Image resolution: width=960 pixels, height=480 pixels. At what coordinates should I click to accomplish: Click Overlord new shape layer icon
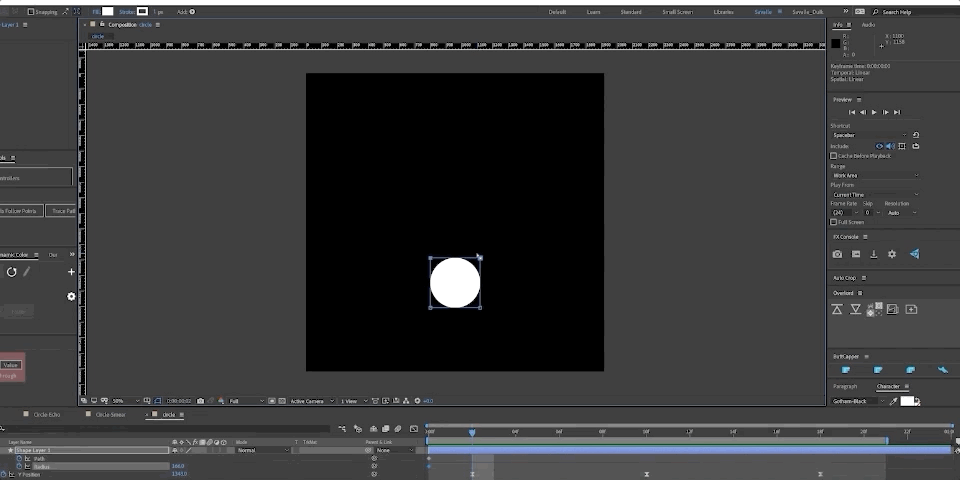tap(911, 309)
